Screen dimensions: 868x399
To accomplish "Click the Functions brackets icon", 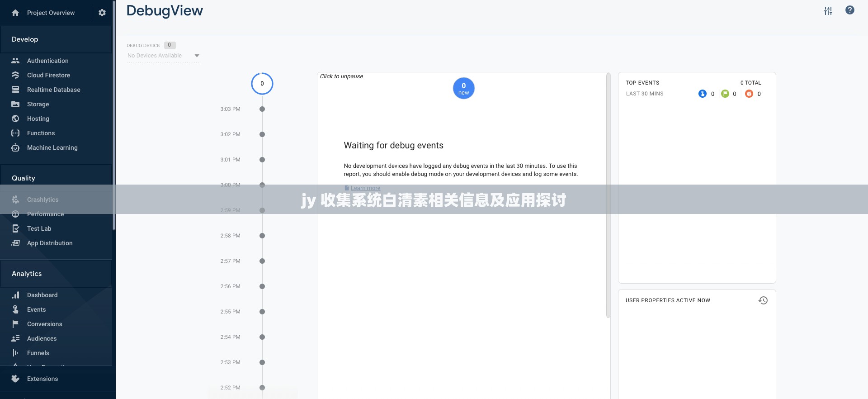I will 15,133.
